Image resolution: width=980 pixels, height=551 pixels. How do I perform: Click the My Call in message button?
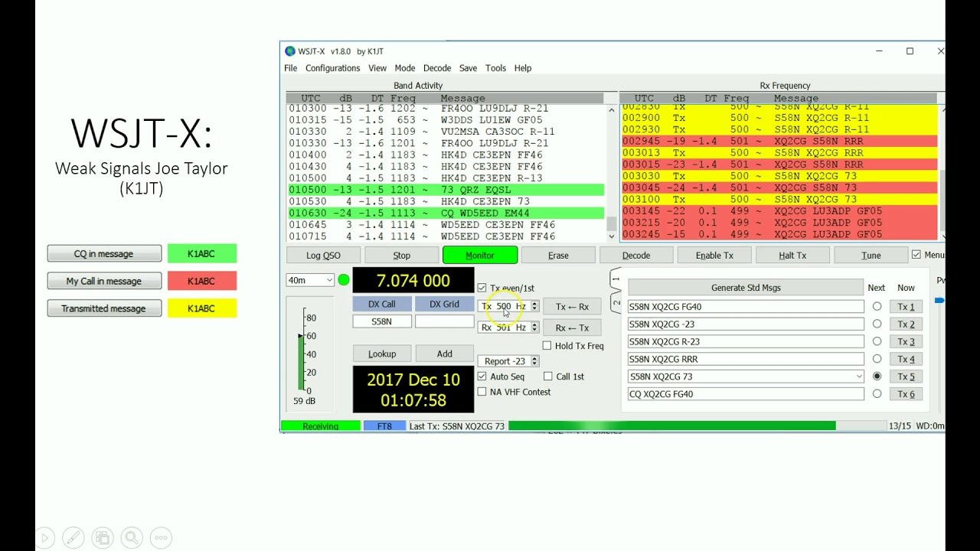[104, 281]
